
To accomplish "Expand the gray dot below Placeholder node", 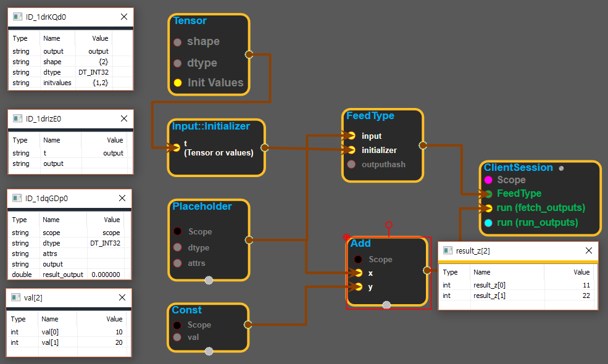I will 209,281.
